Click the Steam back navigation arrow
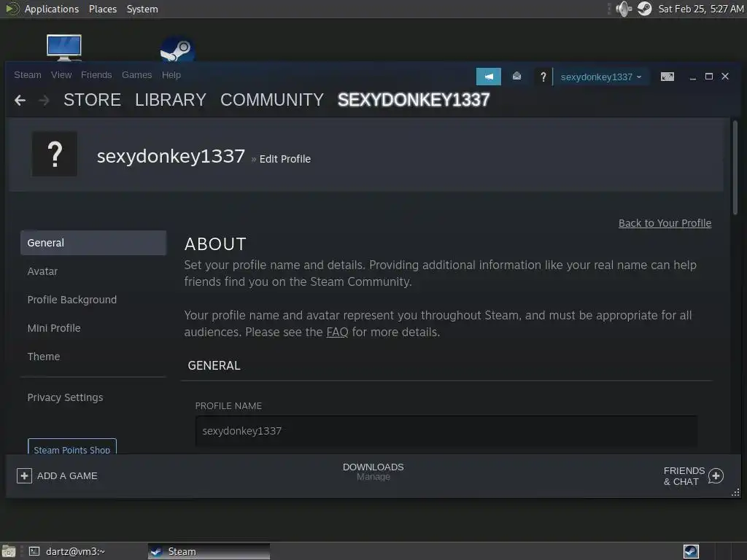This screenshot has width=747, height=560. pyautogui.click(x=20, y=101)
